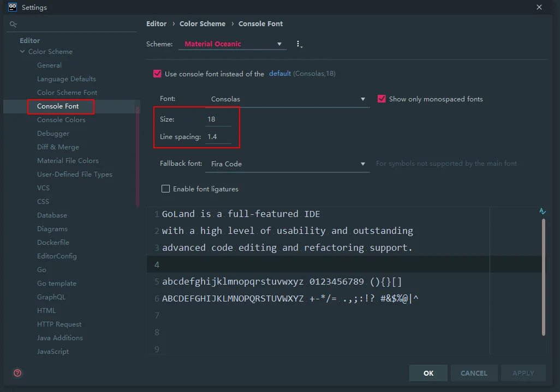Click preview line with lowercase alphabet
560x392 pixels.
click(282, 282)
